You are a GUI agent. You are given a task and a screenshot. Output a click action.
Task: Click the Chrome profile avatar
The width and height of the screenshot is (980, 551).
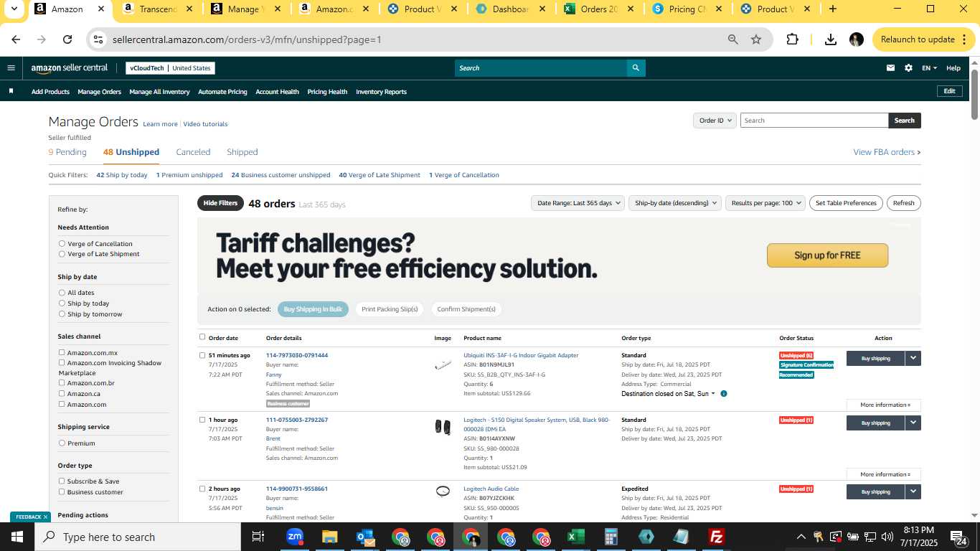click(856, 39)
